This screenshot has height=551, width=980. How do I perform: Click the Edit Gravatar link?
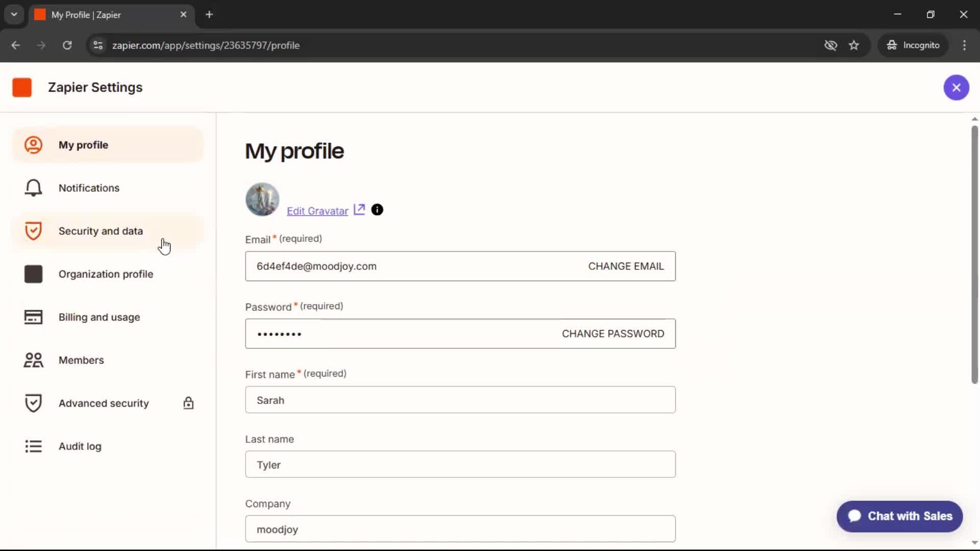317,211
